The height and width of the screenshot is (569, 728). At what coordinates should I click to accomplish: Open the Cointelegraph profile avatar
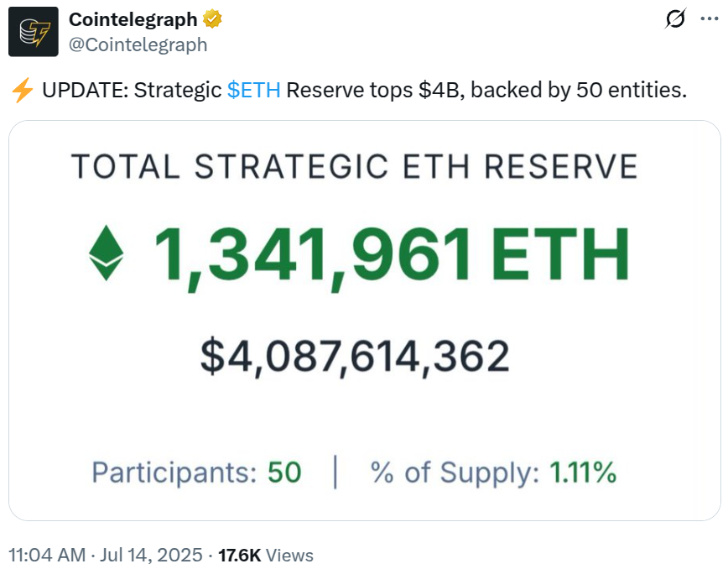(33, 32)
